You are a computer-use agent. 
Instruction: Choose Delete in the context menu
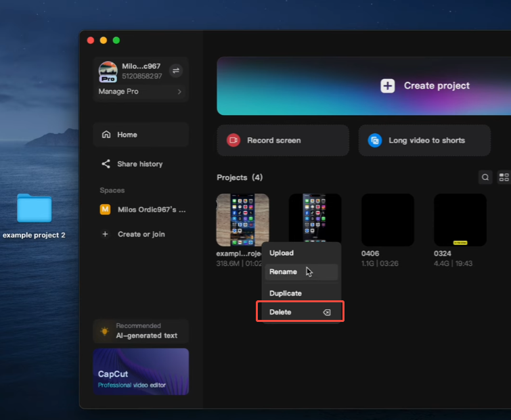click(280, 312)
